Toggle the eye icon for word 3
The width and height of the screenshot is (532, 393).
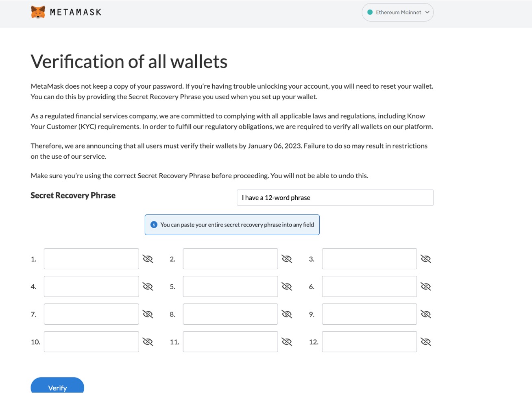click(x=426, y=259)
